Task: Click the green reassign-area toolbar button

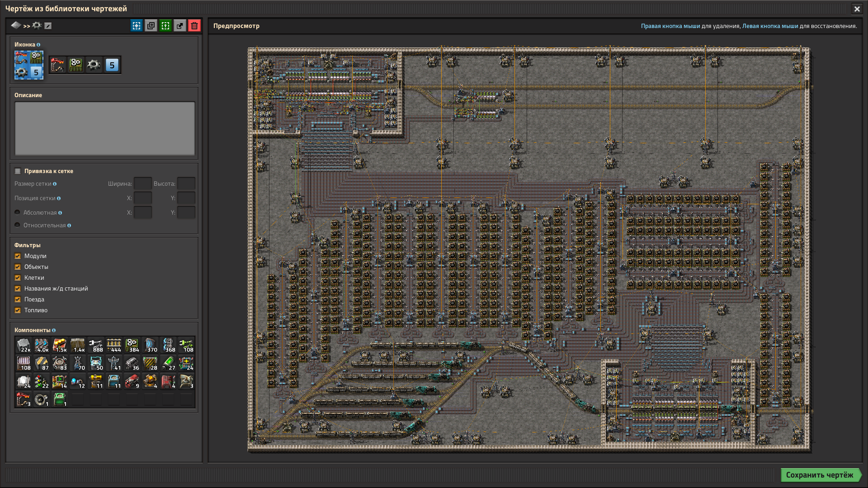Action: point(165,26)
